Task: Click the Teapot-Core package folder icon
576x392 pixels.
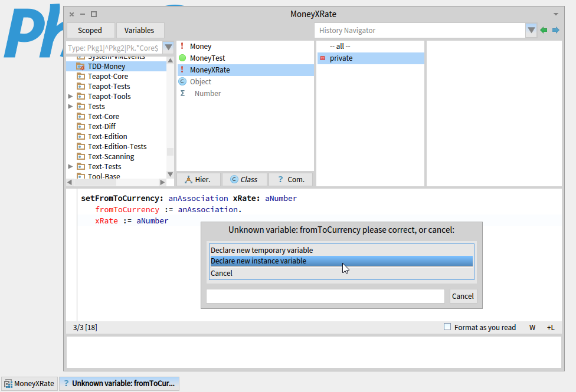Action: coord(80,77)
